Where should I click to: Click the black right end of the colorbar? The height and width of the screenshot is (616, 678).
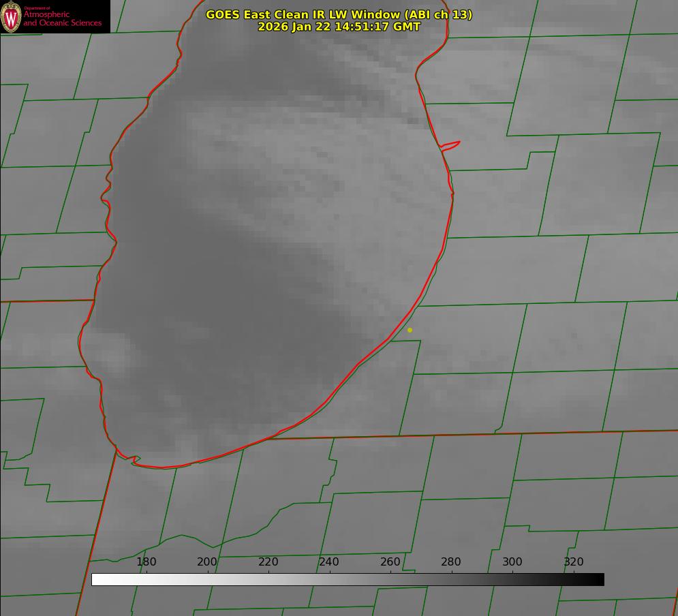599,579
